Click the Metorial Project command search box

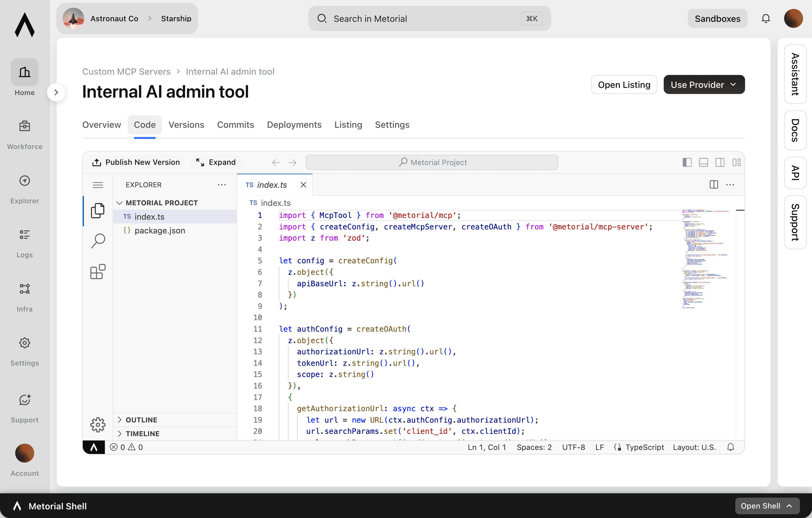[x=432, y=163]
